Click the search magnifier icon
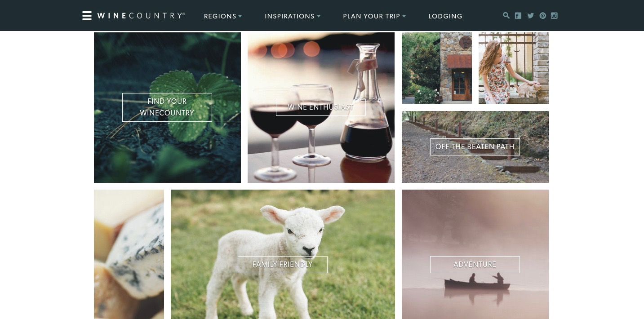The height and width of the screenshot is (319, 644). pyautogui.click(x=506, y=15)
